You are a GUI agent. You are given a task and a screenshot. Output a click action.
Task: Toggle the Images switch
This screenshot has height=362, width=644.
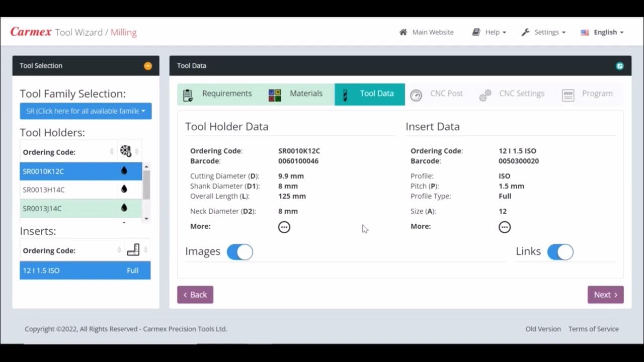click(x=240, y=252)
